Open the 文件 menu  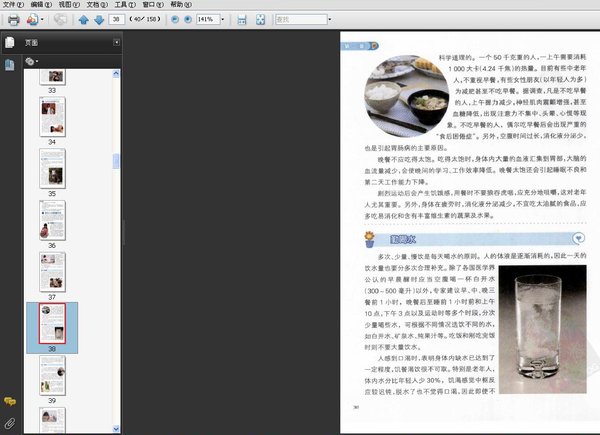click(x=11, y=5)
